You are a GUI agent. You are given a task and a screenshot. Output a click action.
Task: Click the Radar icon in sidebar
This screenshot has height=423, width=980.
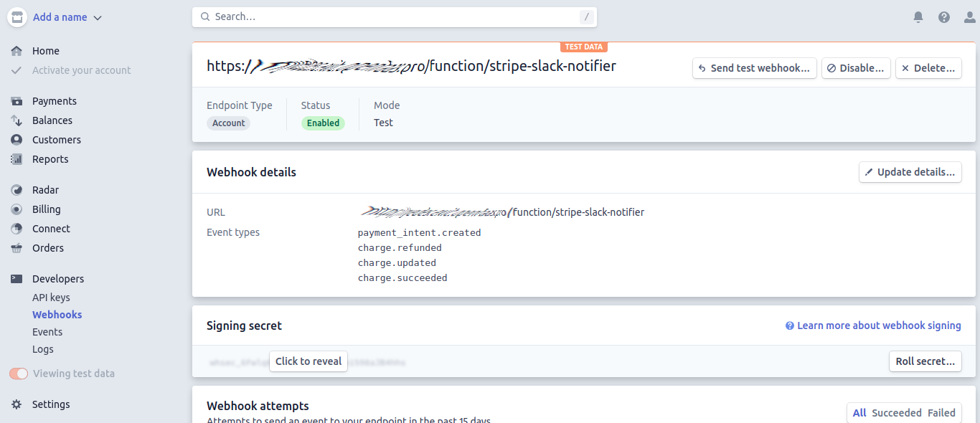[17, 190]
